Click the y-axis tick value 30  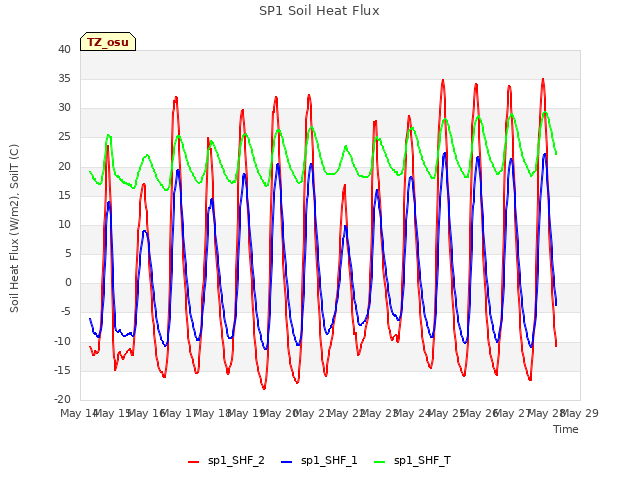click(64, 108)
